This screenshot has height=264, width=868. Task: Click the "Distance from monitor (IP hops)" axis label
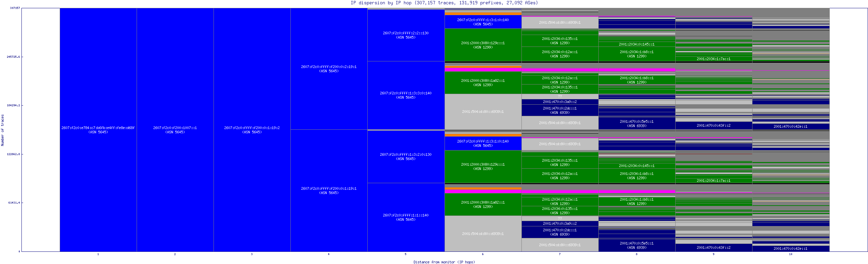[x=444, y=262]
